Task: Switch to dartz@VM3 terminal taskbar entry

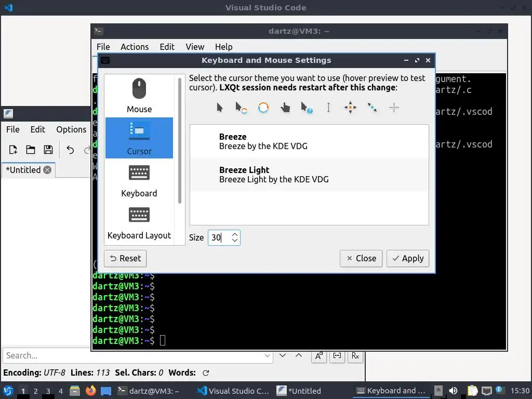Action: coord(148,391)
